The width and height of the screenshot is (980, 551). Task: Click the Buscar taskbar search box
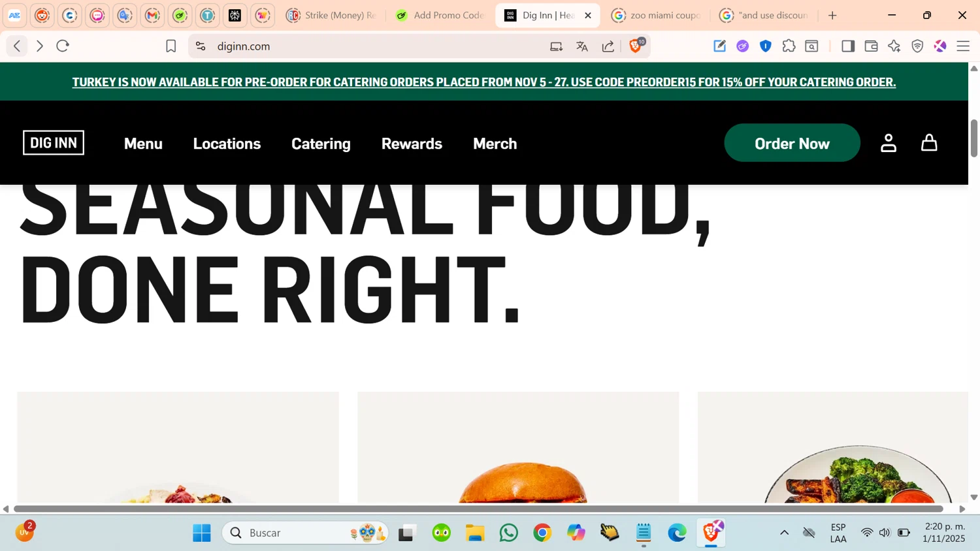coord(305,533)
